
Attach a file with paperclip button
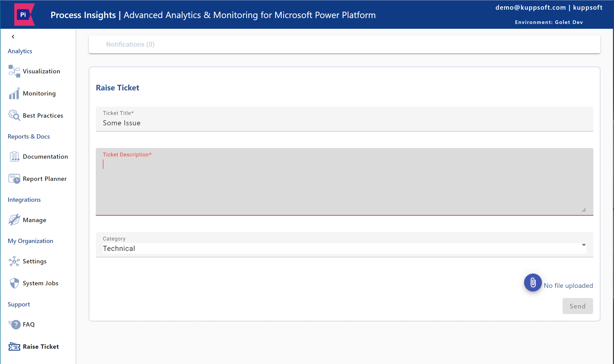533,282
